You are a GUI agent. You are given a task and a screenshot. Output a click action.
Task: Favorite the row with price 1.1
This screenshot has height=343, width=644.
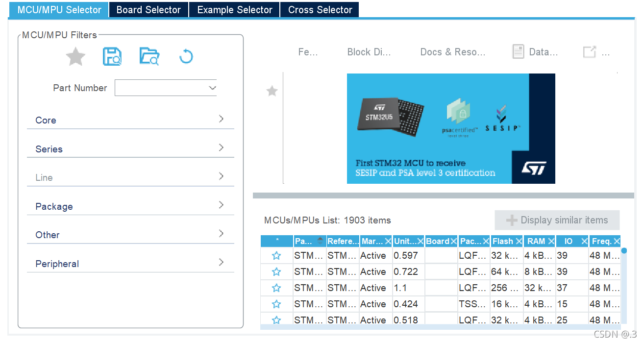[x=276, y=288]
